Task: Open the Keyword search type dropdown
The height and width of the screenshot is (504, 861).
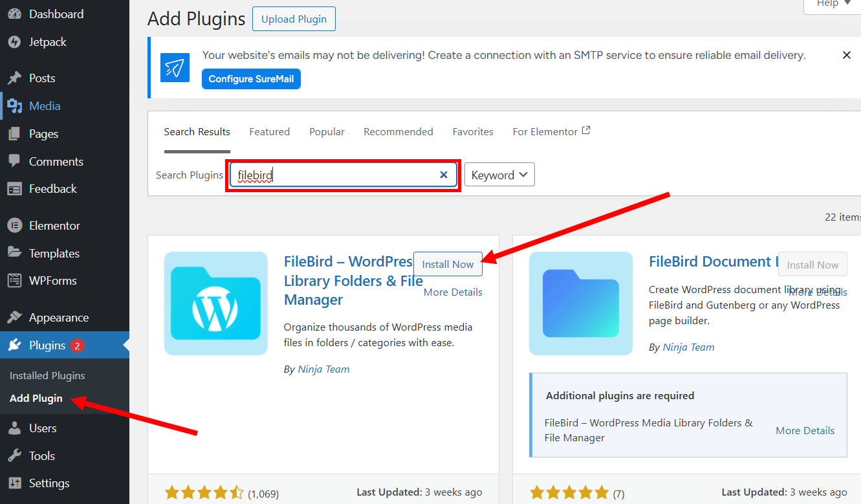Action: (499, 174)
